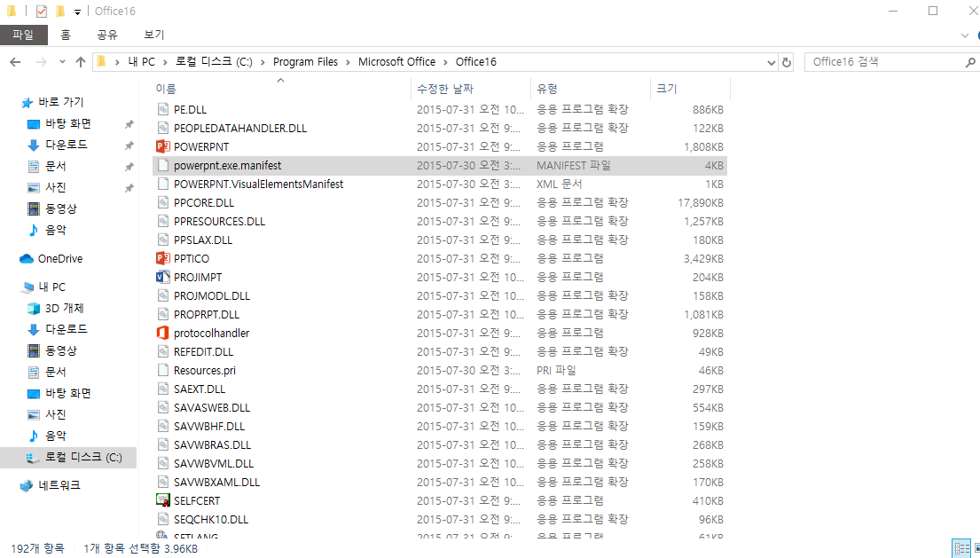Click the Resources.pri file icon
This screenshot has width=980, height=558.
[x=162, y=370]
